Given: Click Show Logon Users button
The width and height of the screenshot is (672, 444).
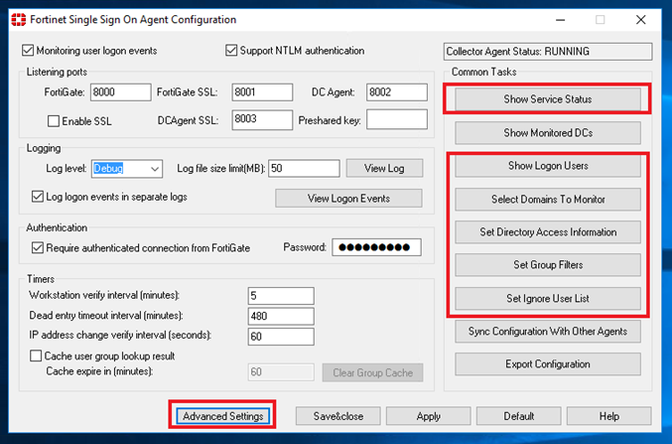Looking at the screenshot, I should pos(548,166).
